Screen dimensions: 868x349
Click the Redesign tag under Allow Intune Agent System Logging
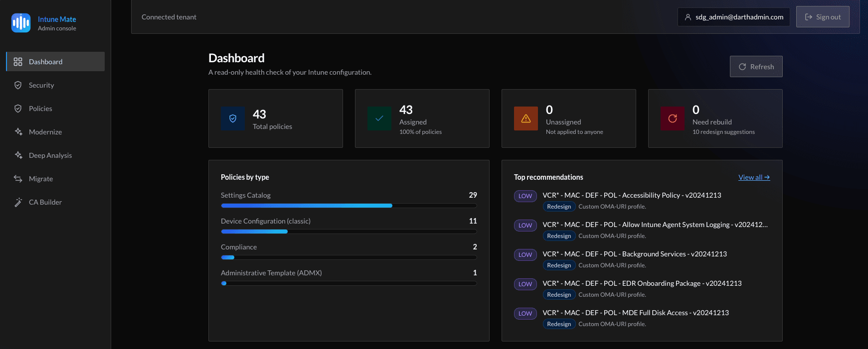click(x=559, y=236)
